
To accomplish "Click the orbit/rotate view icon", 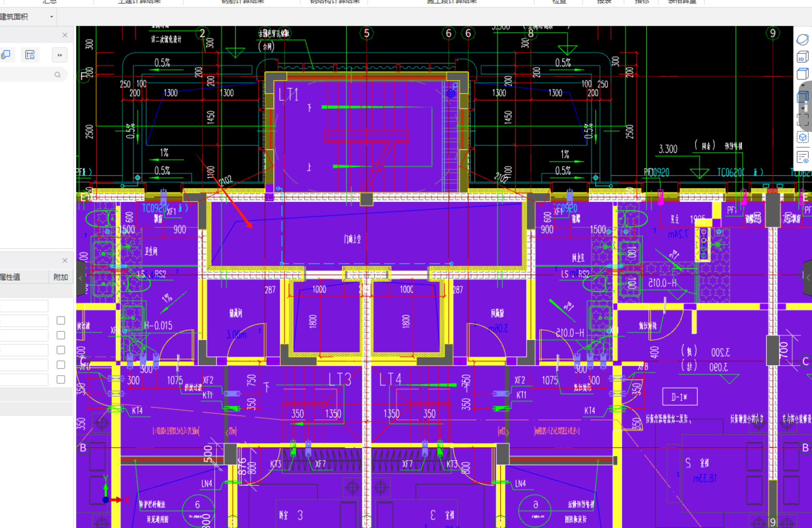I will coord(802,40).
